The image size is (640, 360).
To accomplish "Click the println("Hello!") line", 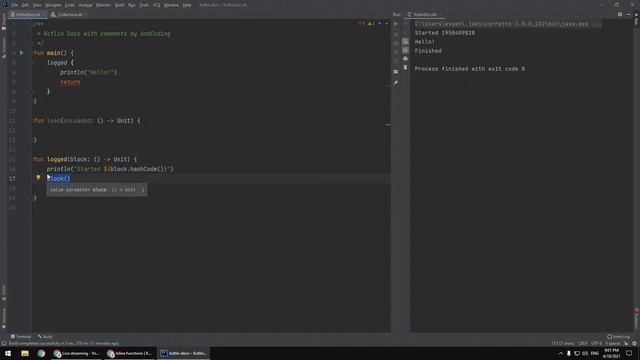I will [x=88, y=72].
